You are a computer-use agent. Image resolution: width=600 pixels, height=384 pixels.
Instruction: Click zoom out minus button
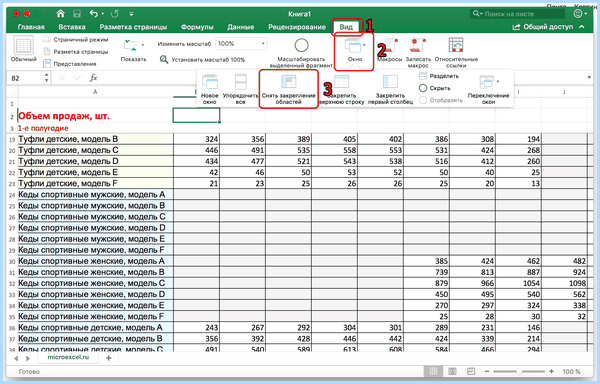pos(487,371)
